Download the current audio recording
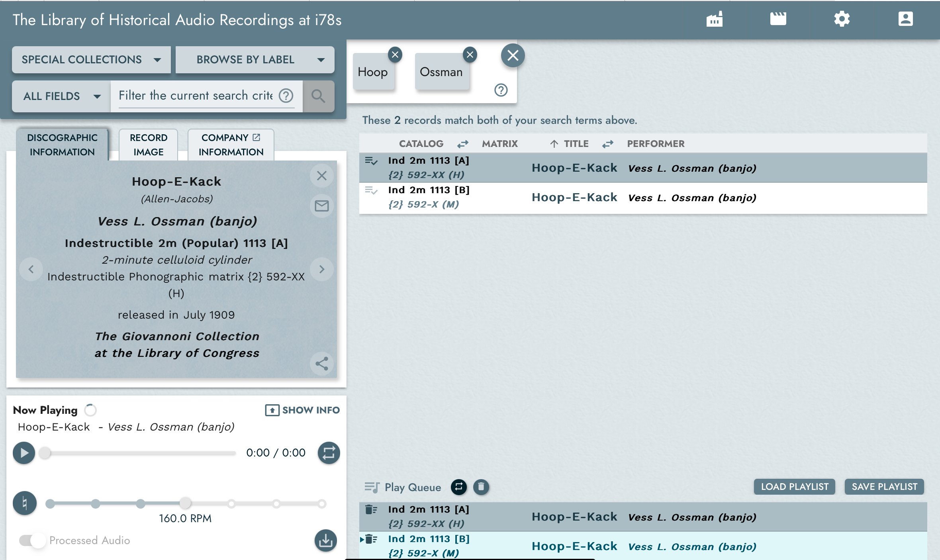Viewport: 940px width, 560px height. click(325, 540)
